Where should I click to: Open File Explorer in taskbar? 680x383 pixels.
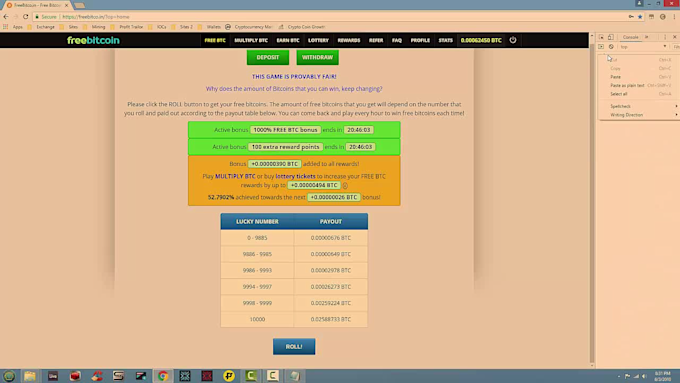[x=30, y=376]
